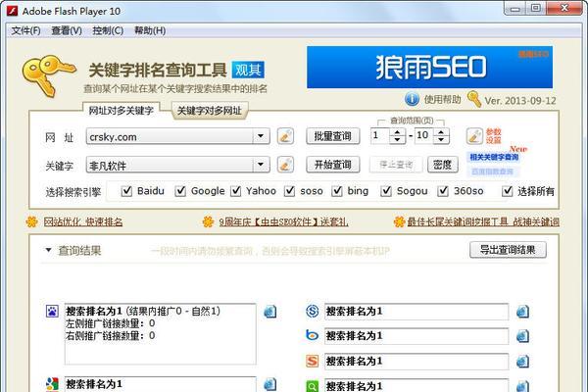Open the 控制(C) menu
Image resolution: width=588 pixels, height=392 pixels.
point(108,30)
